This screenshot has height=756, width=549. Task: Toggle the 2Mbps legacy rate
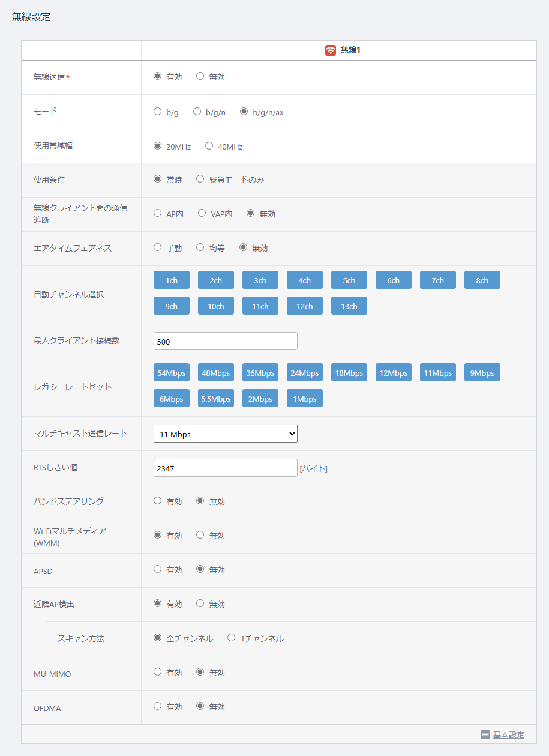click(x=260, y=399)
